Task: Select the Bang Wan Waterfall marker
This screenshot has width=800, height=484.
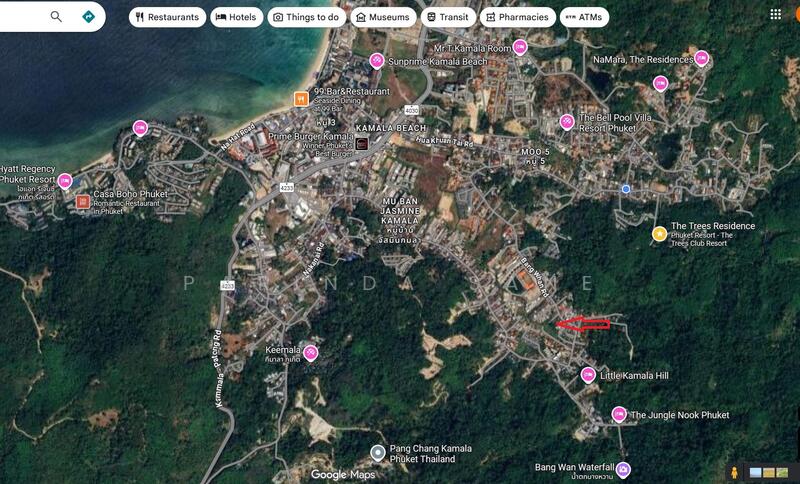Action: point(623,469)
